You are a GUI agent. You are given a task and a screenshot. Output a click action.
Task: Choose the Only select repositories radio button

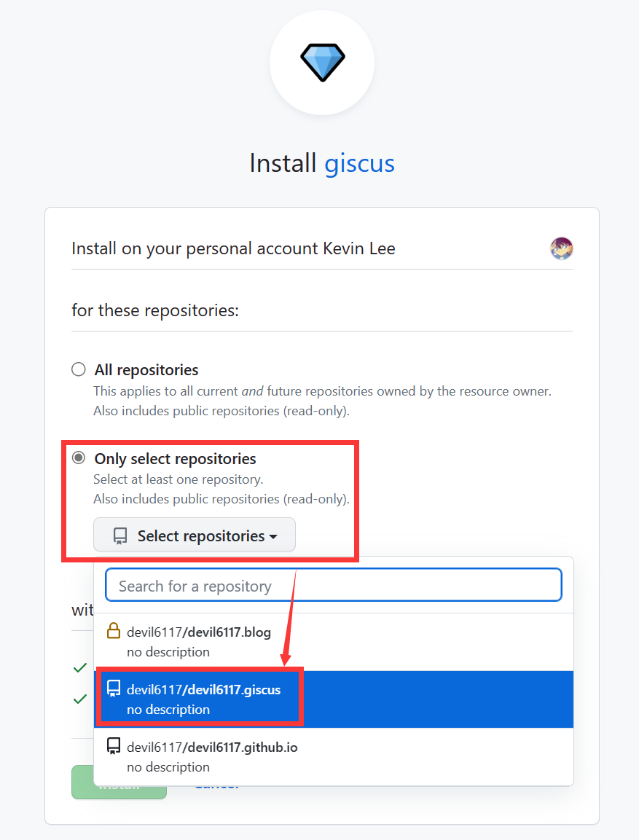click(79, 458)
